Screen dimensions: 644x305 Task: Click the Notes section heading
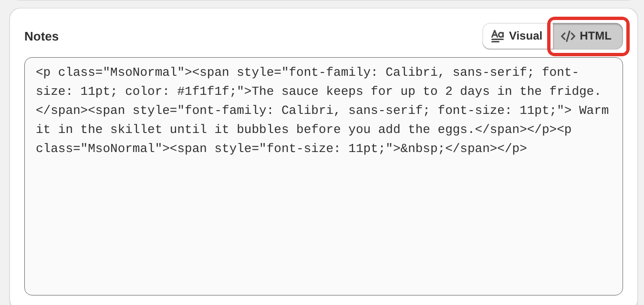point(42,37)
